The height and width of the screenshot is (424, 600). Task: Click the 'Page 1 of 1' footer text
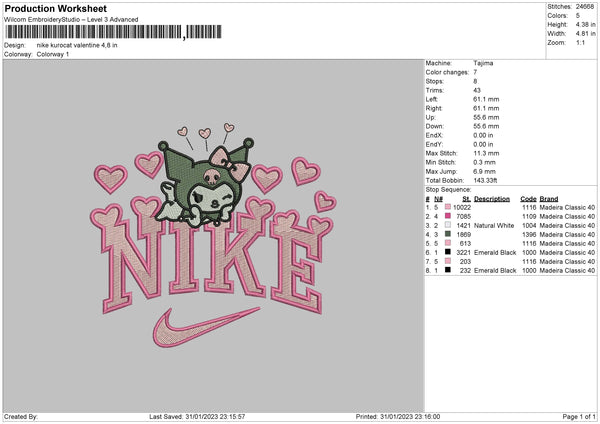[579, 416]
